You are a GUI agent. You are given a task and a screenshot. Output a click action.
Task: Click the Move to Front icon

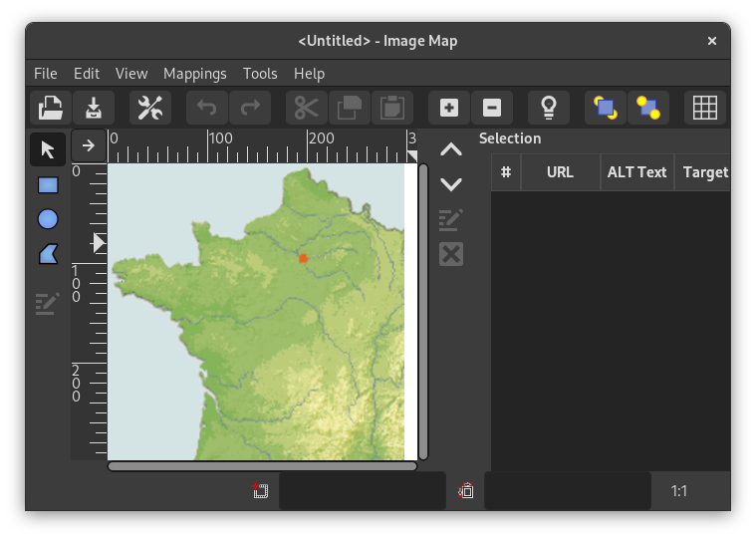click(x=606, y=108)
